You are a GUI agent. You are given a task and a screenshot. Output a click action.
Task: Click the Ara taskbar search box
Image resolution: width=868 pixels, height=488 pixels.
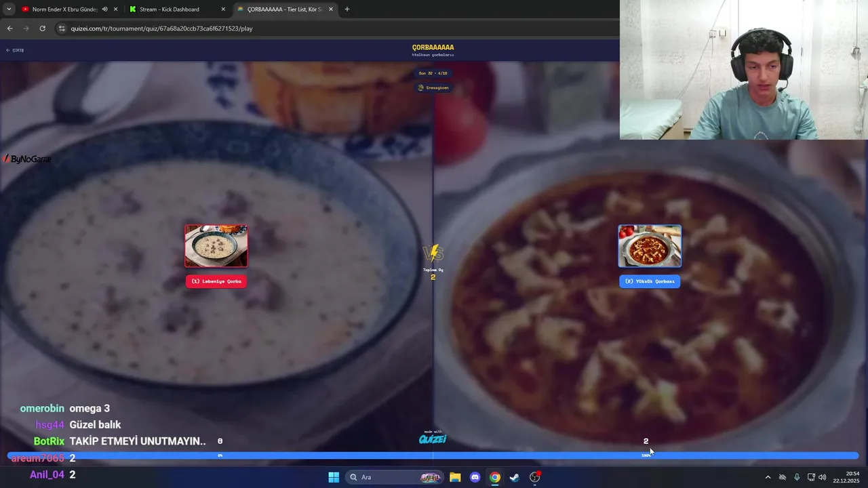coord(395,477)
